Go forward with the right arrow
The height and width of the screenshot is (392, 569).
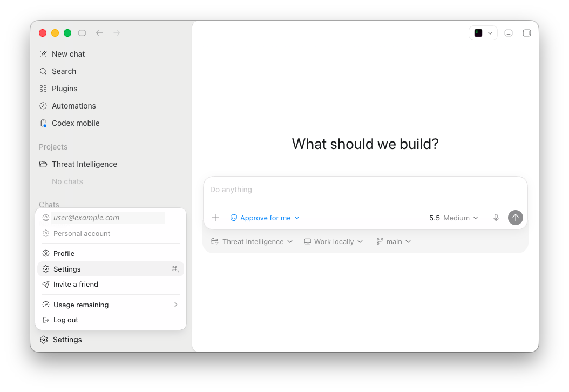117,33
